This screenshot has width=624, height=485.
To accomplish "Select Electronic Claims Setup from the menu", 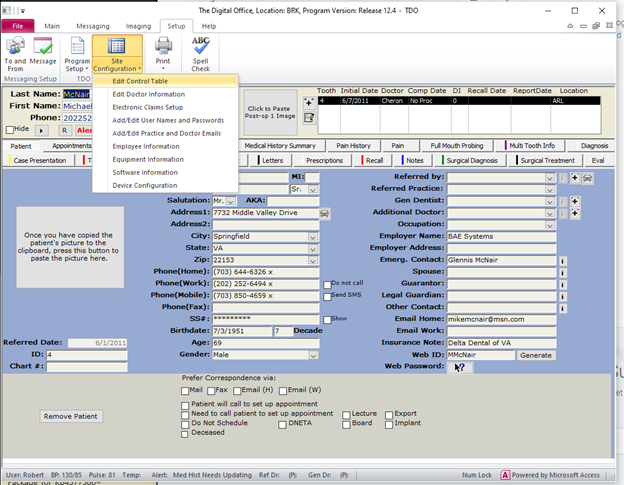I will [x=148, y=107].
